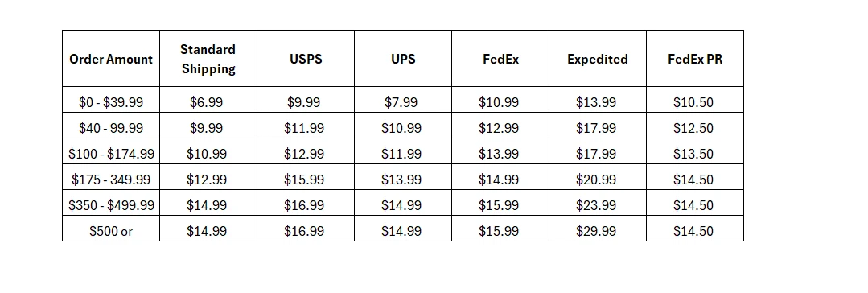Select the $6.99 Standard Shipping price
The width and height of the screenshot is (868, 293).
(208, 100)
